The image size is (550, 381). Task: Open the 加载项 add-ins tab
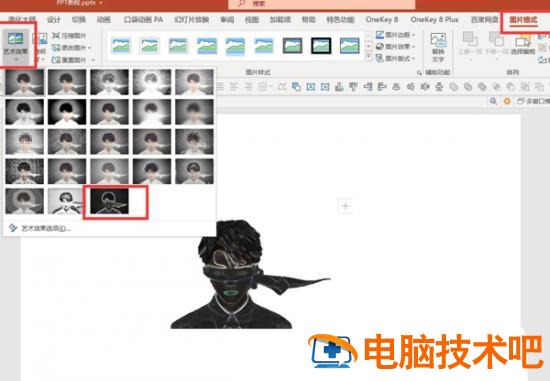click(x=280, y=20)
